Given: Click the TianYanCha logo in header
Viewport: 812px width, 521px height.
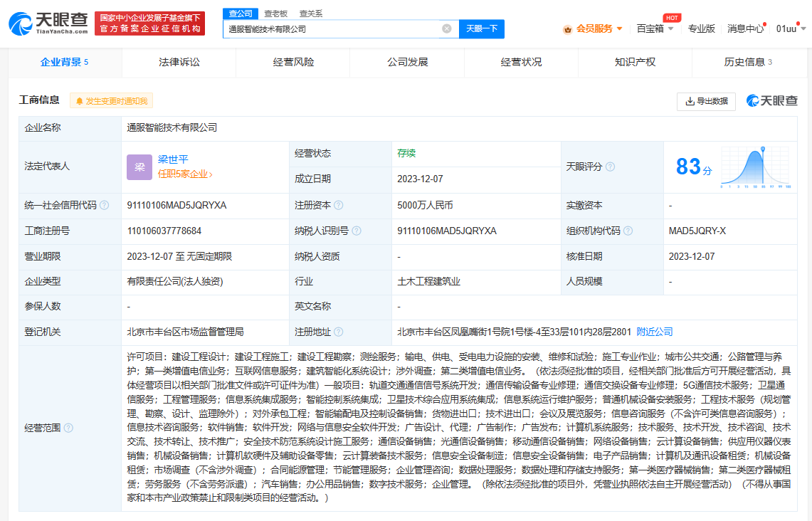Looking at the screenshot, I should (x=48, y=23).
